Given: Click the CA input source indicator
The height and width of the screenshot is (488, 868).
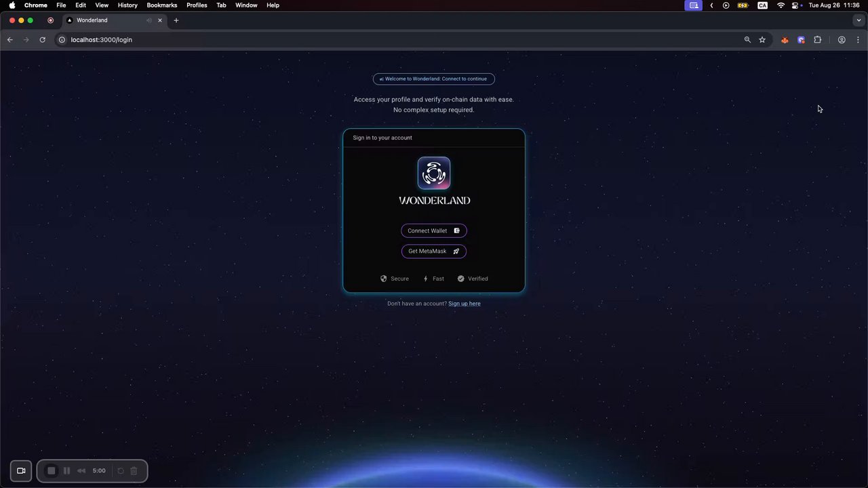Looking at the screenshot, I should point(763,5).
